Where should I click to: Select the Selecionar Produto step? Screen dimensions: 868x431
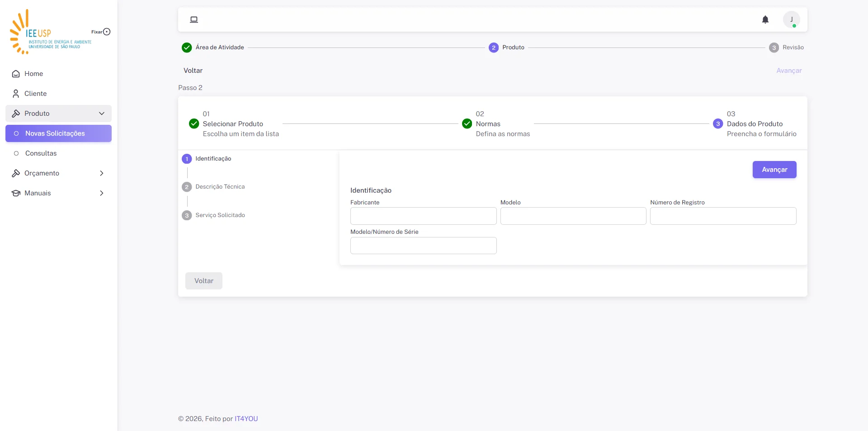click(x=234, y=124)
